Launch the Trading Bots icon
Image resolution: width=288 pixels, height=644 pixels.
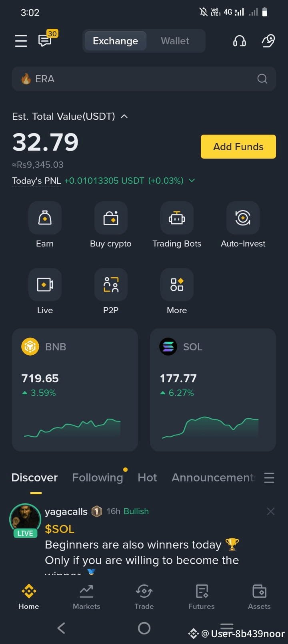pyautogui.click(x=177, y=218)
